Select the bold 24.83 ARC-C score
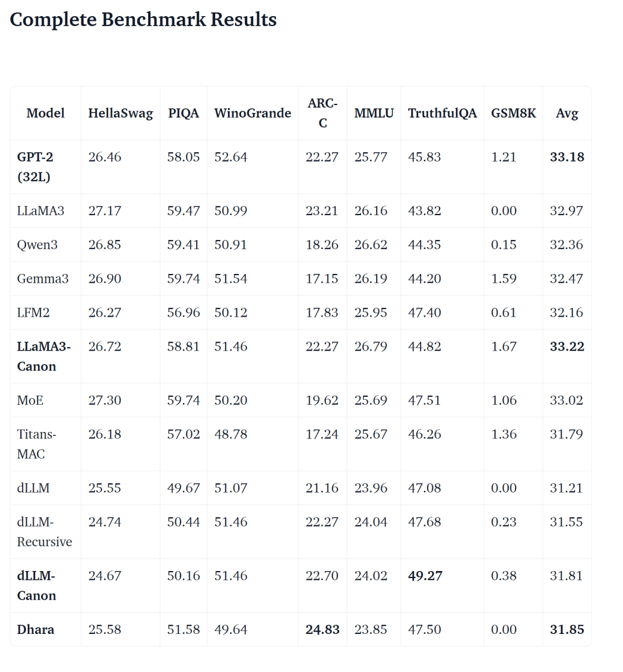The image size is (623, 672). [322, 629]
